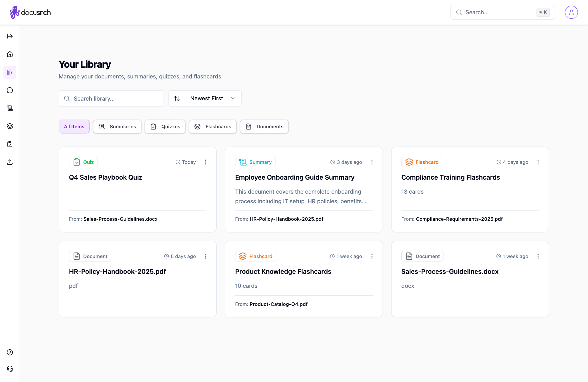The width and height of the screenshot is (588, 382).
Task: Expand the collapsed sidebar
Action: click(10, 36)
